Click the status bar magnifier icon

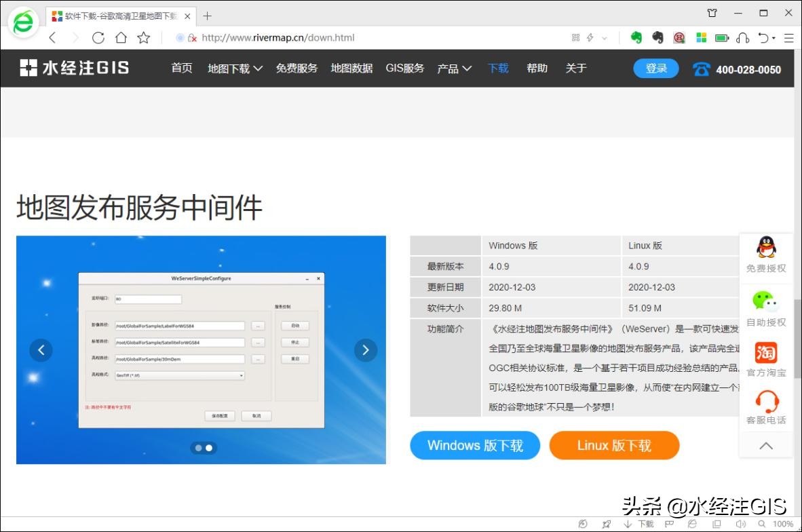pyautogui.click(x=762, y=524)
